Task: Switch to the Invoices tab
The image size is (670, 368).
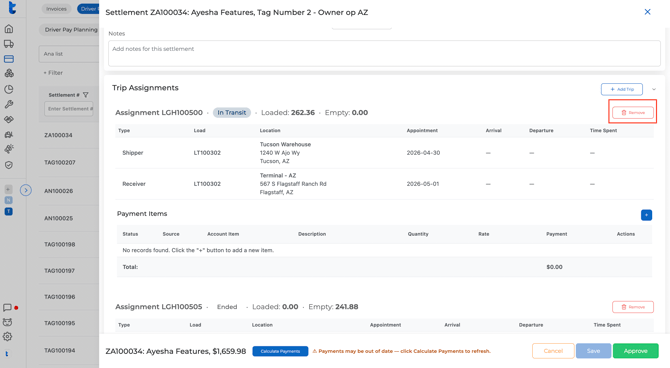Action: coord(56,9)
